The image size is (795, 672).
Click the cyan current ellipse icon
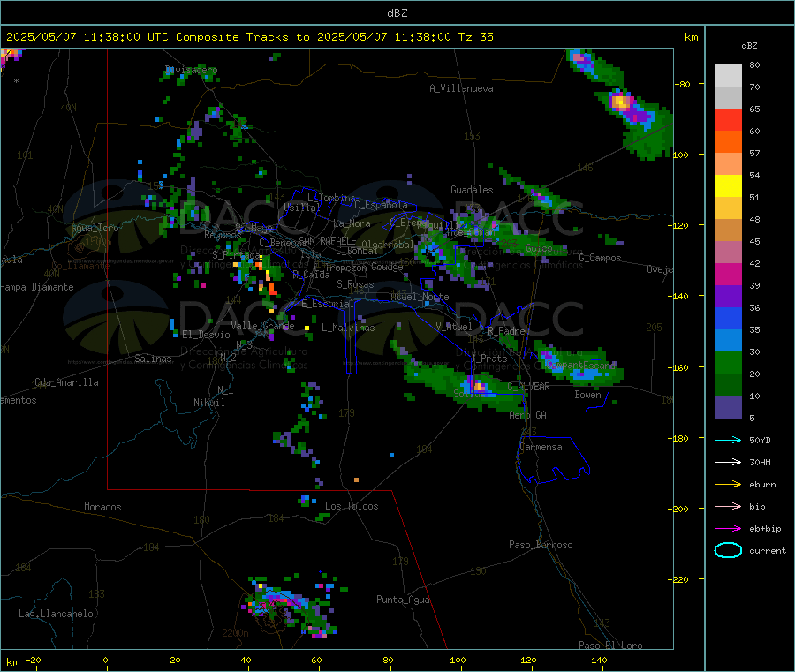pos(728,550)
